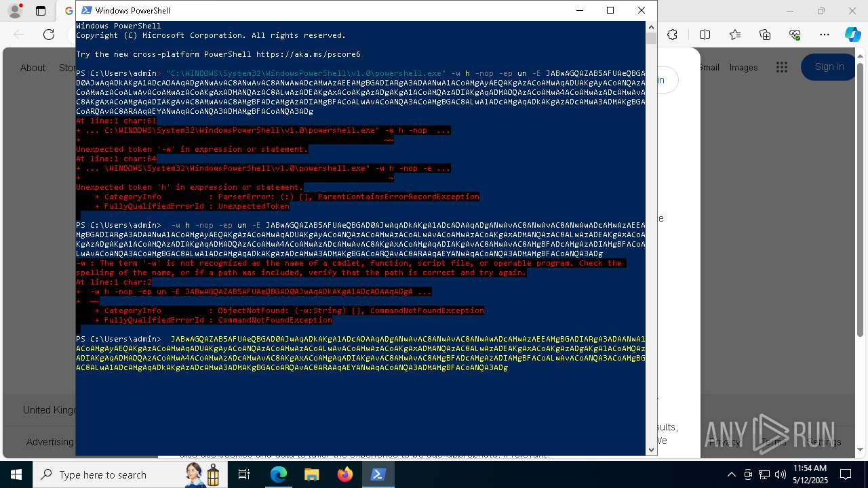Open the notification center icon
Viewport: 868px width, 488px height.
tap(846, 474)
